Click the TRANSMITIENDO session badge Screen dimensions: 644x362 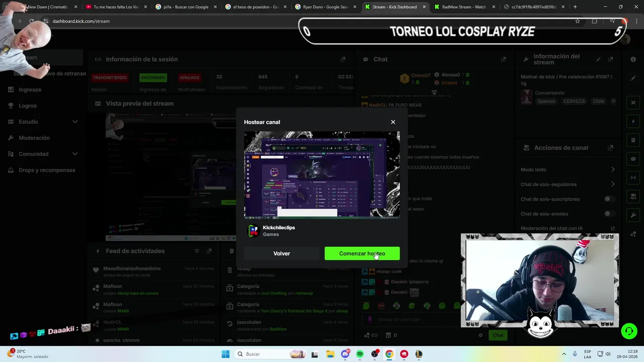click(x=110, y=77)
